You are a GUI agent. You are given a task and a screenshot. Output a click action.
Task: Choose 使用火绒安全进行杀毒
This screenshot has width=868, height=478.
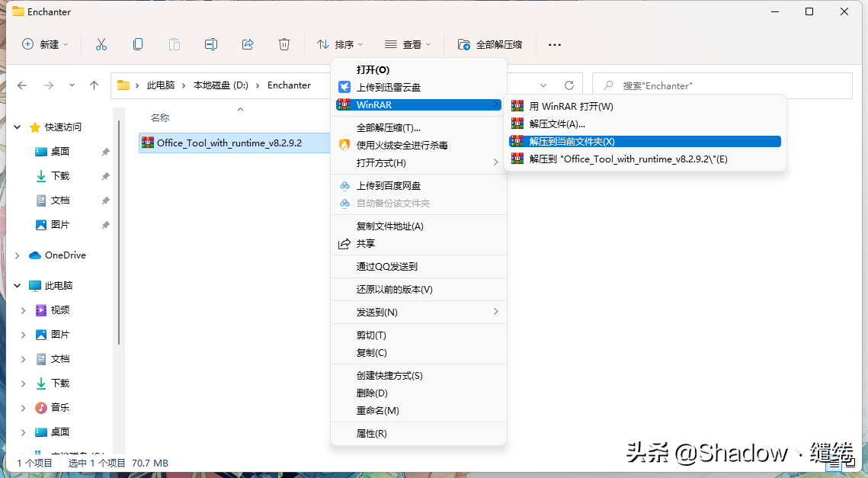(418, 145)
